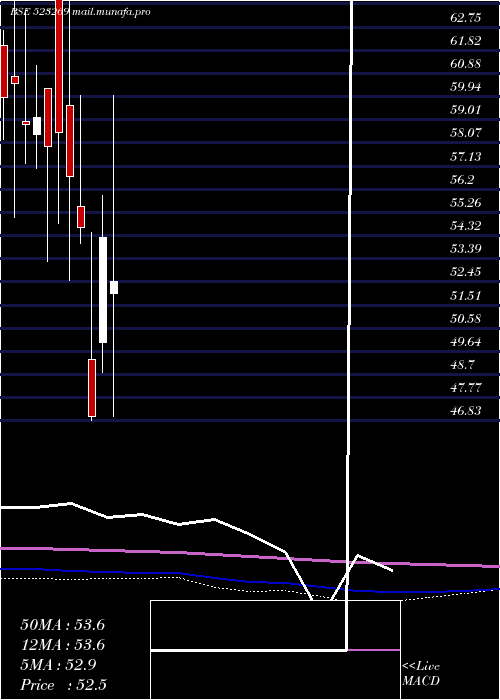
Task: Click the 53.39 price axis label
Action: pyautogui.click(x=466, y=249)
